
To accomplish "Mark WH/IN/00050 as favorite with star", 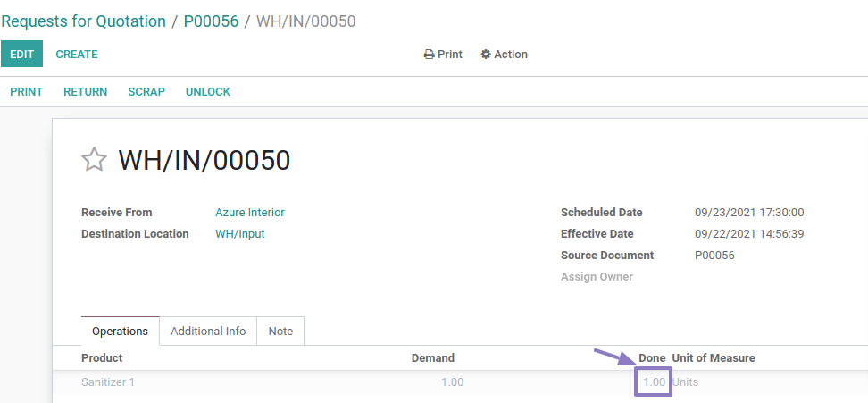I will 94,160.
